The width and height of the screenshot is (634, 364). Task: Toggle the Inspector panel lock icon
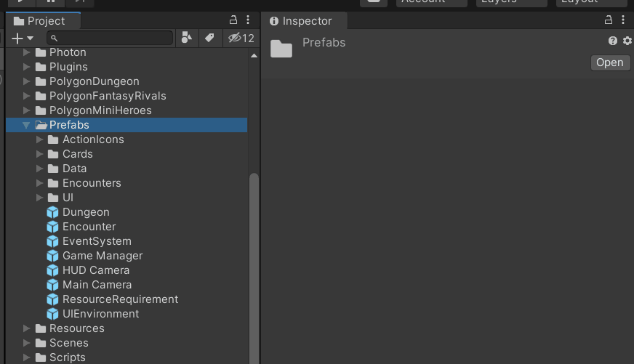coord(609,20)
